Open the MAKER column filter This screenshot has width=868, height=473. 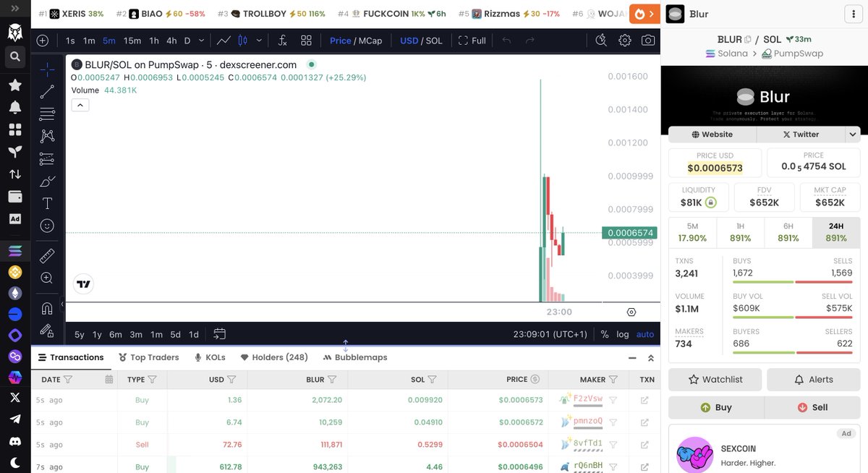[x=613, y=379]
